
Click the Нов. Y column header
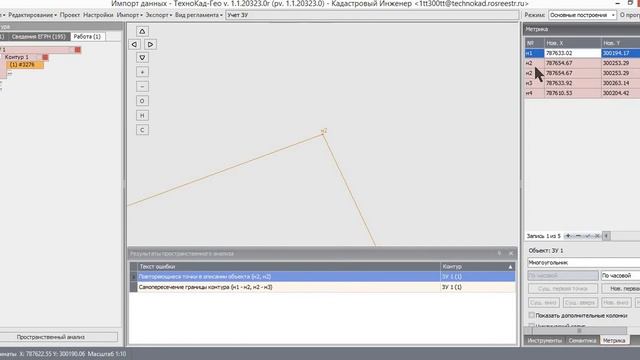620,43
